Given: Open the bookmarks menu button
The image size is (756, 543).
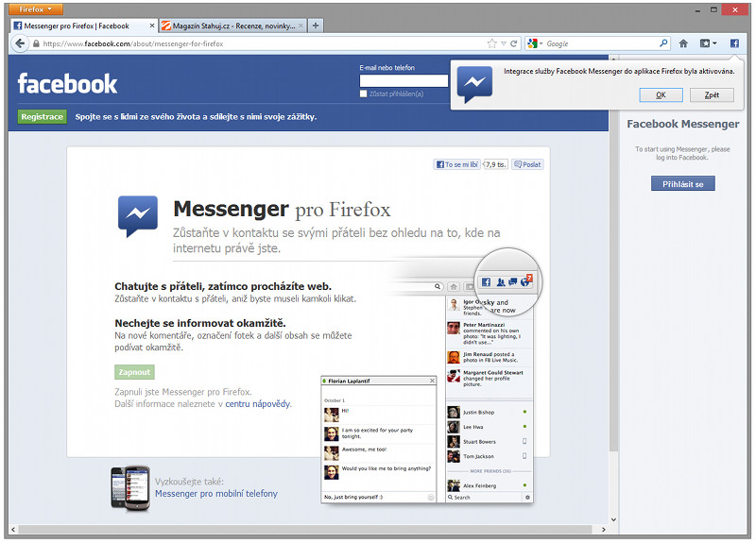Looking at the screenshot, I should (x=708, y=43).
